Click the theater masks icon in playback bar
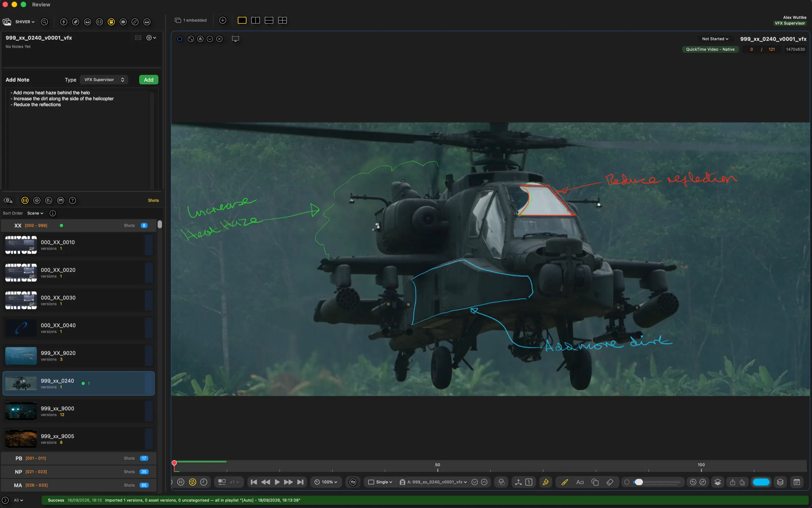The image size is (812, 508). coord(353,482)
